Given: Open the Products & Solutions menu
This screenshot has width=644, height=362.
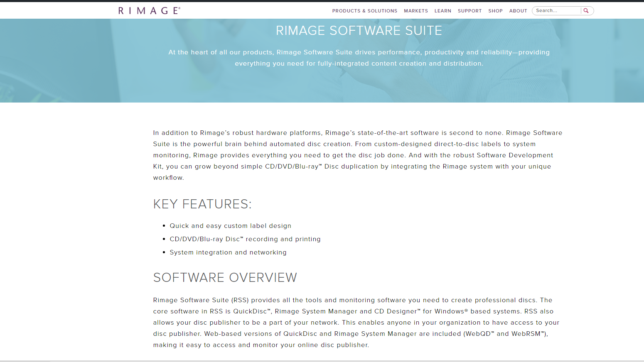Looking at the screenshot, I should click(365, 11).
